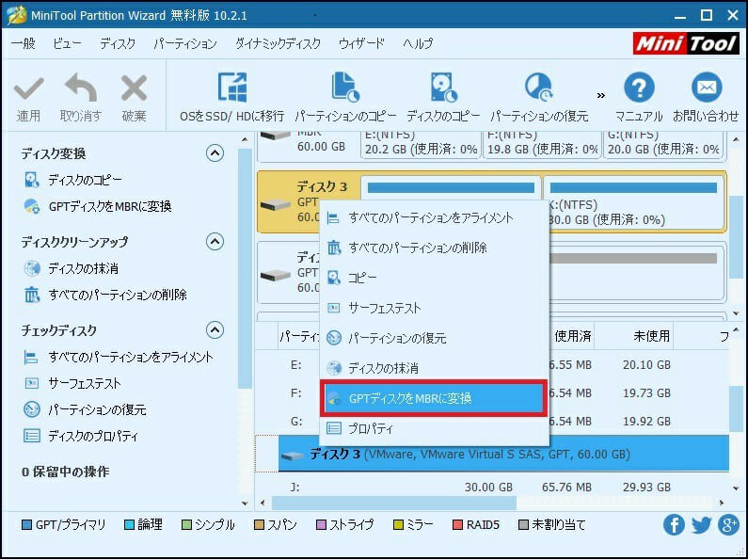
Task: Choose すべてのパーティションの削除 in context menu
Action: [x=434, y=248]
